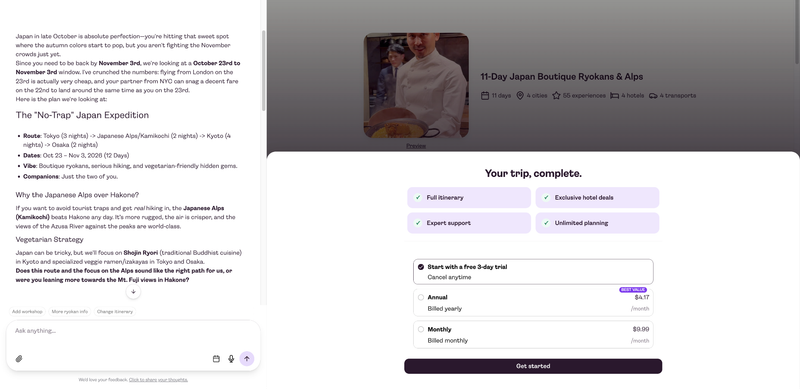Click the 4 transports label

click(678, 95)
